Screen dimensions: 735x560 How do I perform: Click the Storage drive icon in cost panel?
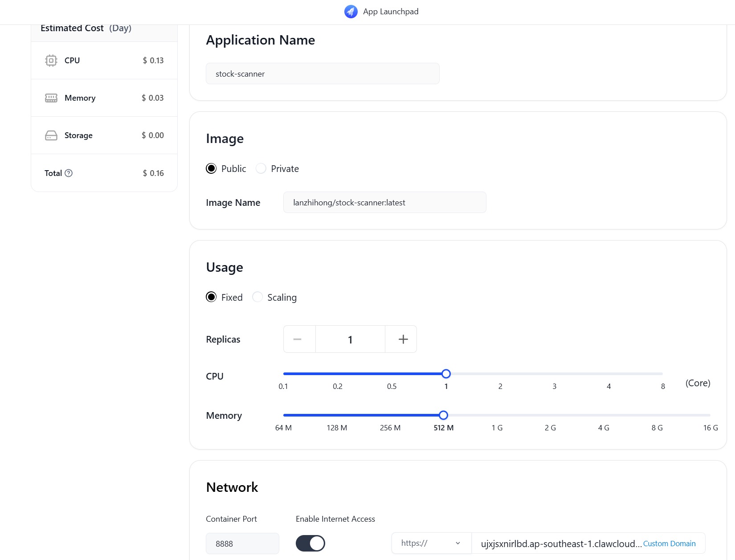pyautogui.click(x=51, y=135)
